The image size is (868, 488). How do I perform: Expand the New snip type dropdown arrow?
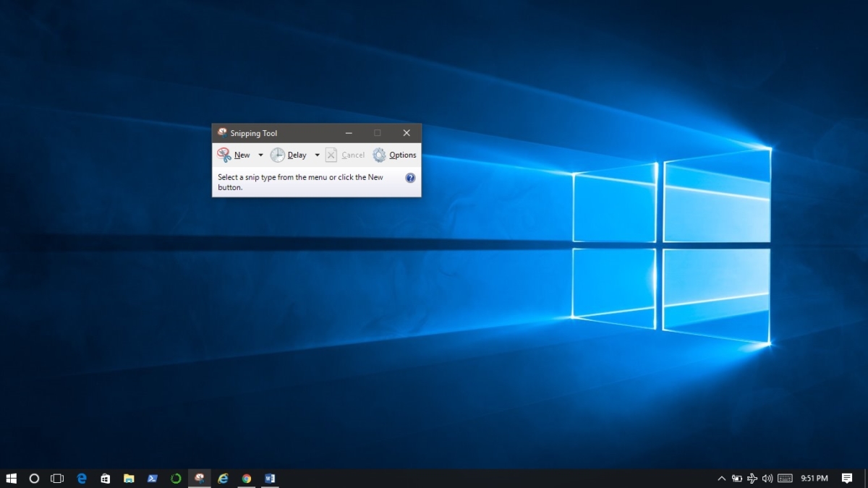[260, 154]
